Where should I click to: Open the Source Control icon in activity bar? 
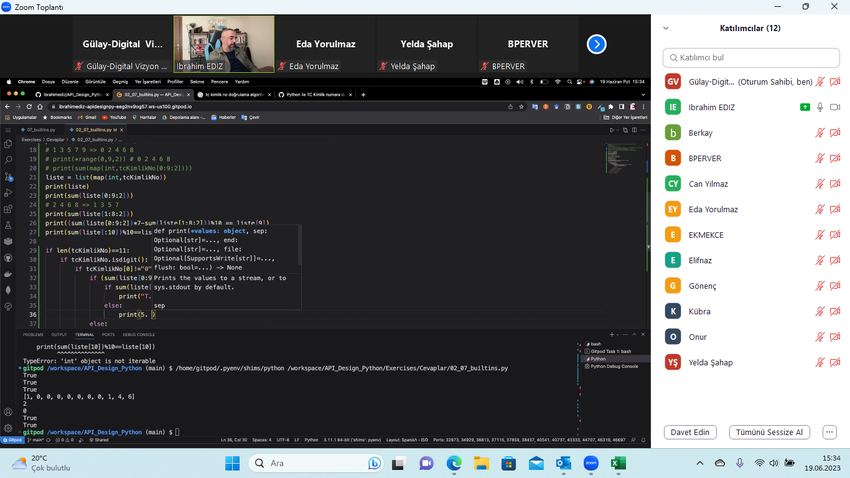(8, 177)
